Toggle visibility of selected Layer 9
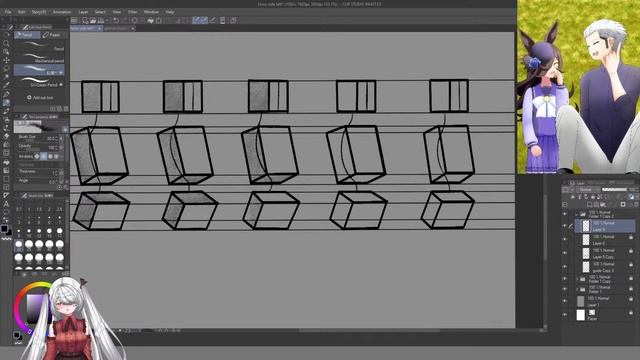 tap(565, 226)
